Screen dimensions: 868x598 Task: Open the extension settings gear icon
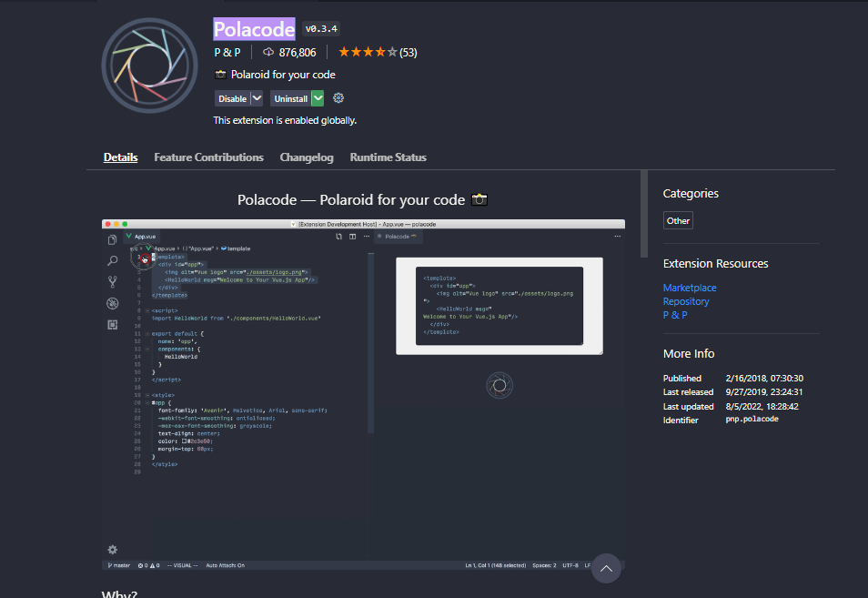click(x=338, y=98)
